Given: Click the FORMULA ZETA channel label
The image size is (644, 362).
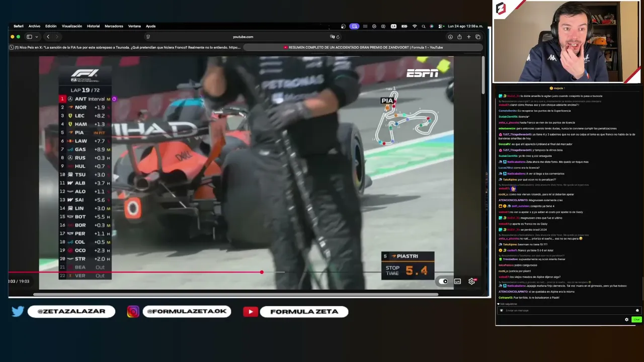Looking at the screenshot, I should [304, 311].
